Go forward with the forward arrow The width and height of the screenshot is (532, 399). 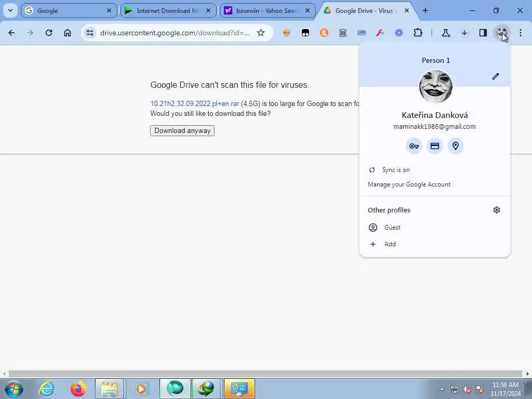point(30,33)
